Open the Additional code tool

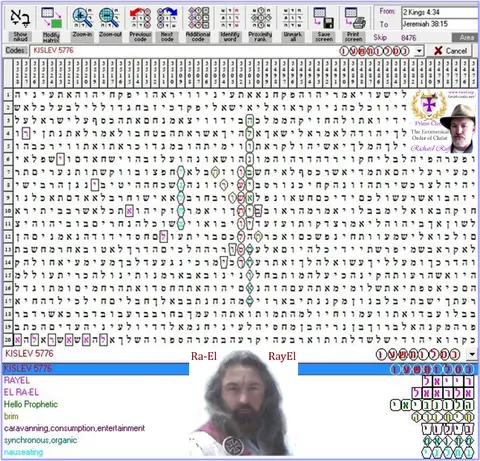coord(198,19)
